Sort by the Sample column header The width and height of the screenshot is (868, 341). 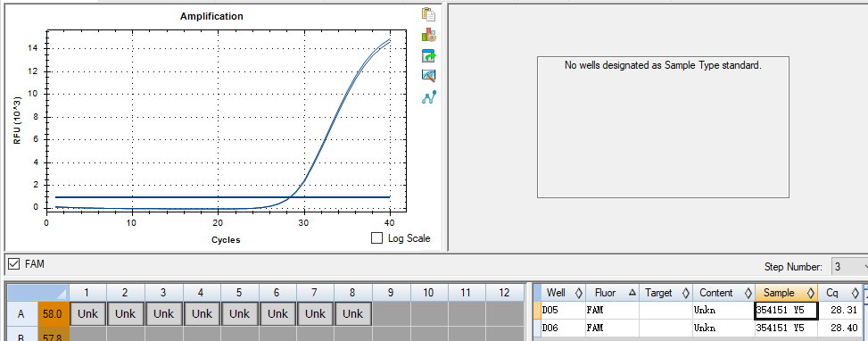click(x=786, y=293)
